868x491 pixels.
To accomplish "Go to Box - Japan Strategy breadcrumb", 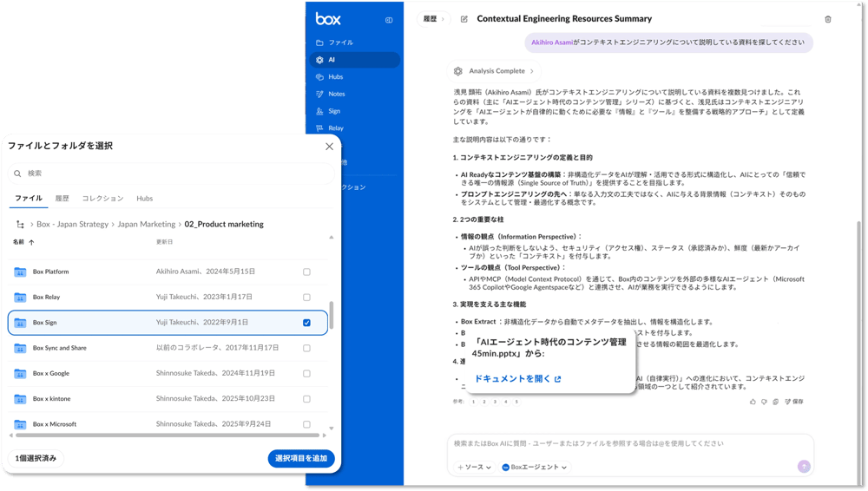I will (73, 224).
